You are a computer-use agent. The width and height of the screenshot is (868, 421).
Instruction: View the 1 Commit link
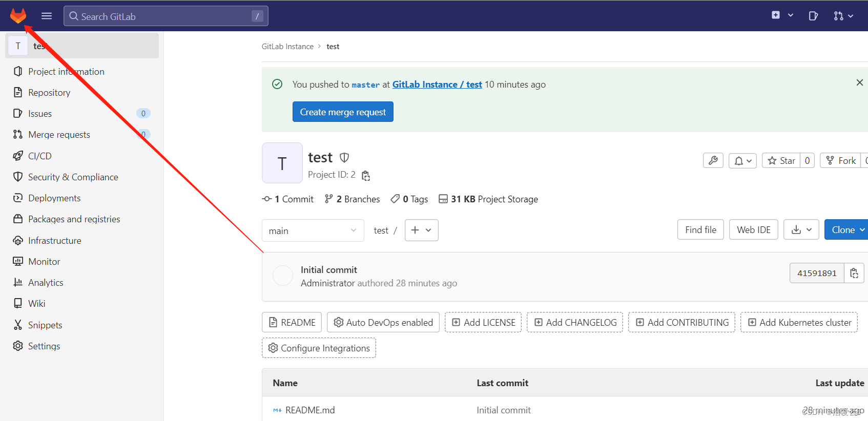(288, 199)
